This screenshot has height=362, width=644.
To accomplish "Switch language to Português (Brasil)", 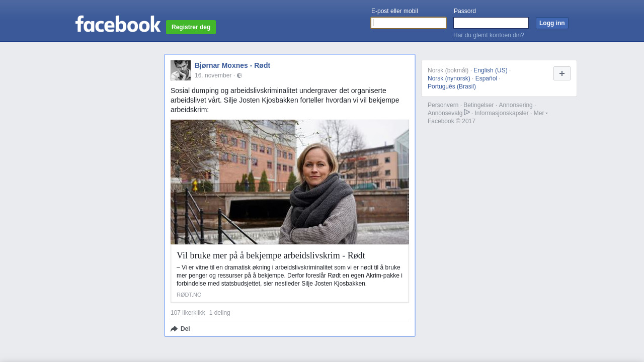I will click(x=452, y=86).
